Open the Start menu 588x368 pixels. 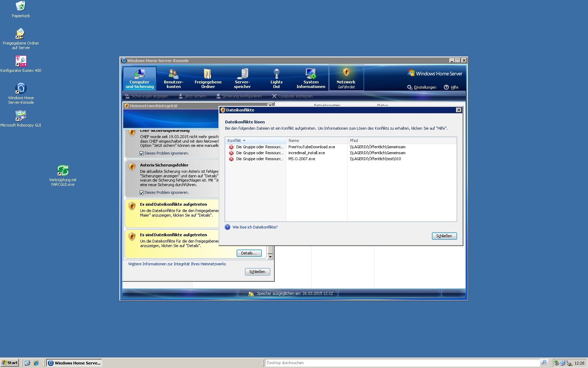click(x=9, y=363)
